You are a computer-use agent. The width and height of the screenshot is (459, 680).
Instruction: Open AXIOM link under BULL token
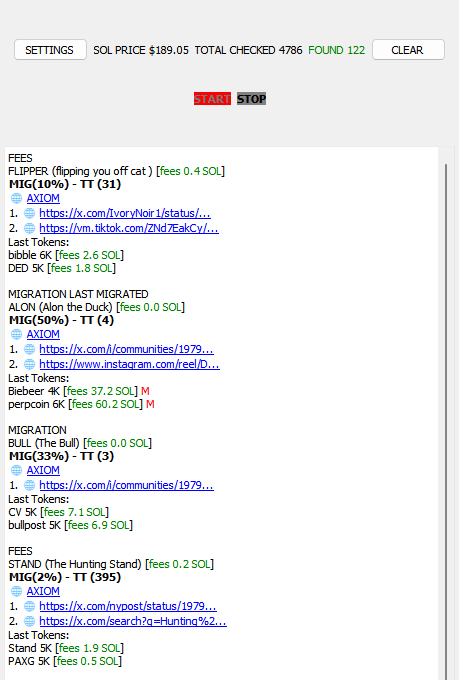click(43, 470)
